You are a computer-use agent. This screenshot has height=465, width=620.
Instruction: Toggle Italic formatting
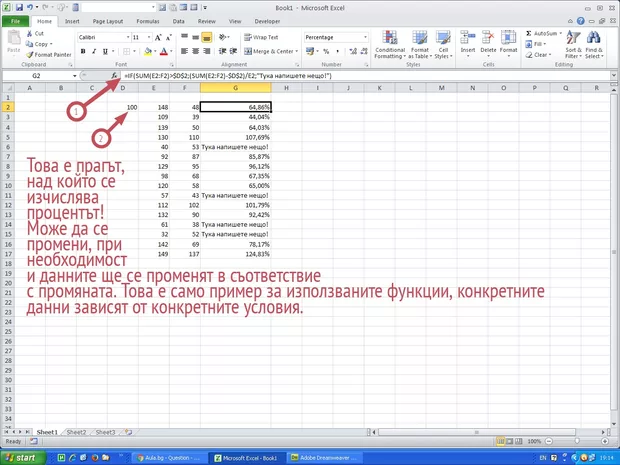(94, 51)
